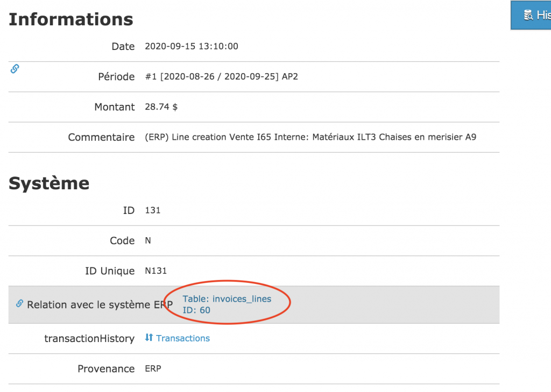
Task: Select the Montant value 28.74 $
Action: tap(161, 107)
